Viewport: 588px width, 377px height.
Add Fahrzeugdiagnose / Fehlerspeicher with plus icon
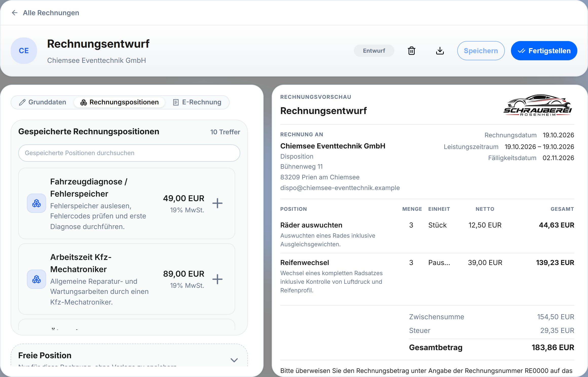coord(217,203)
